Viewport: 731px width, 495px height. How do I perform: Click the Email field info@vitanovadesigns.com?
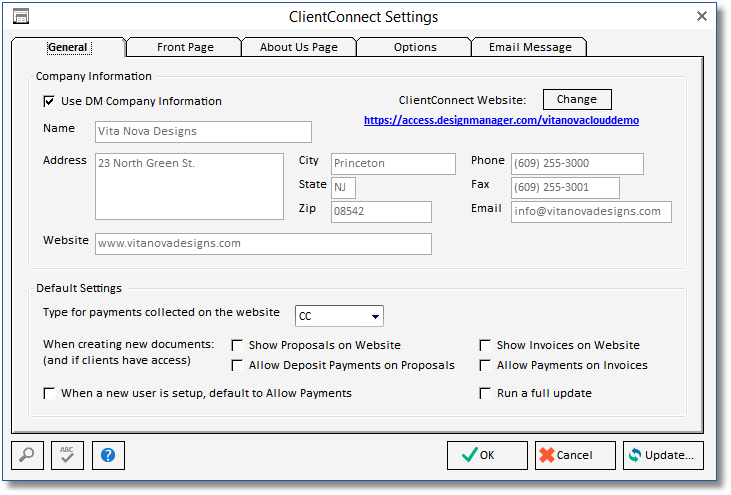pos(591,212)
